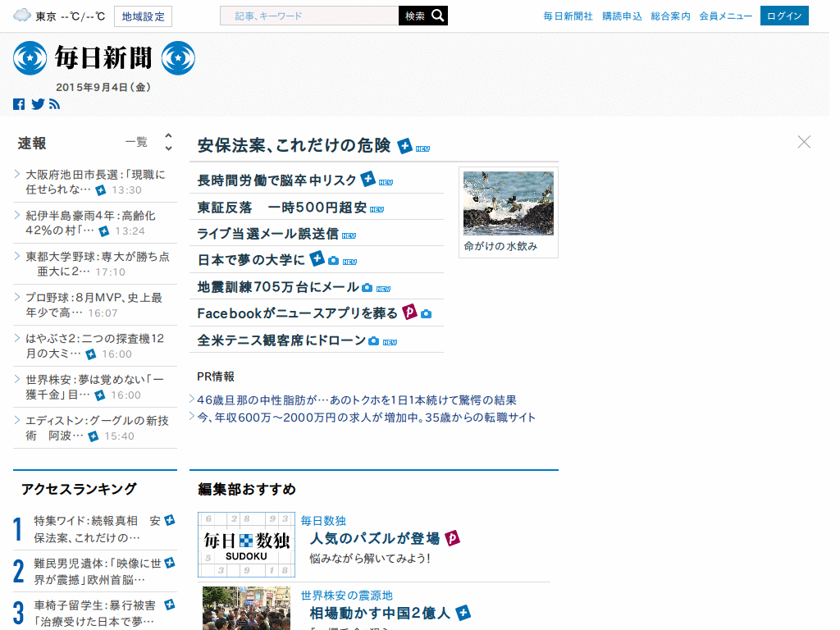Click the RSS feed icon
This screenshot has width=840, height=630.
pos(55,104)
